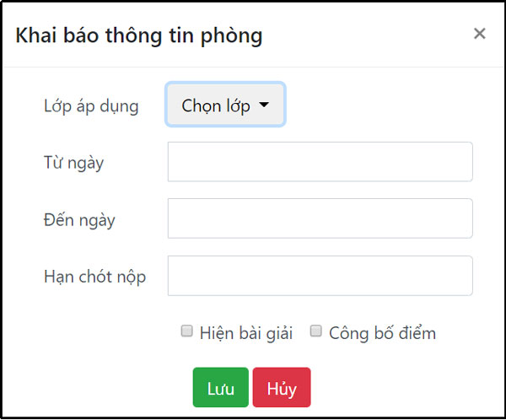This screenshot has height=420, width=506.
Task: Cancel using the red Hủy button
Action: click(282, 387)
